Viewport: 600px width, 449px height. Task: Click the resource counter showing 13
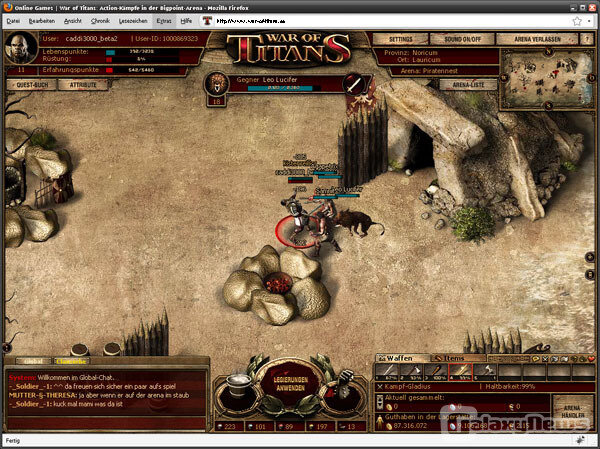click(351, 426)
